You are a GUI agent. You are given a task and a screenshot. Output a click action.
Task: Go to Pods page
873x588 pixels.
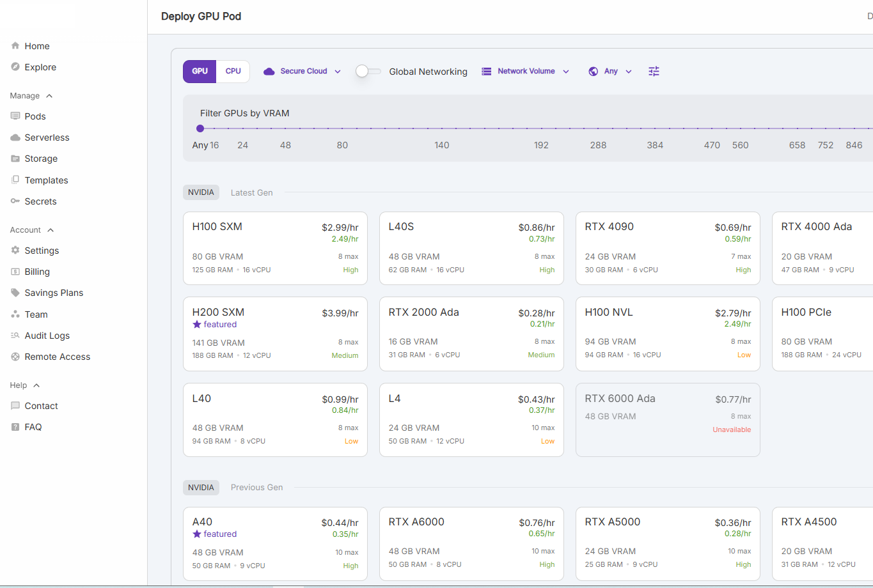35,116
